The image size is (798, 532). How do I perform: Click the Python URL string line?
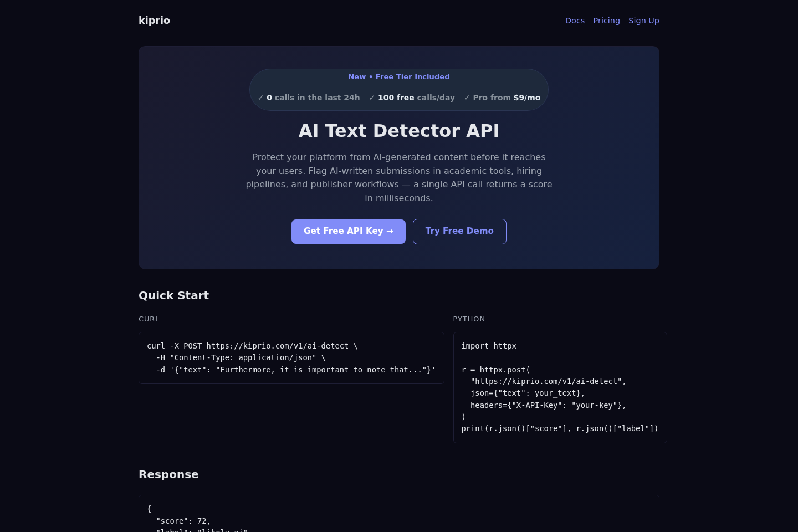pyautogui.click(x=548, y=381)
